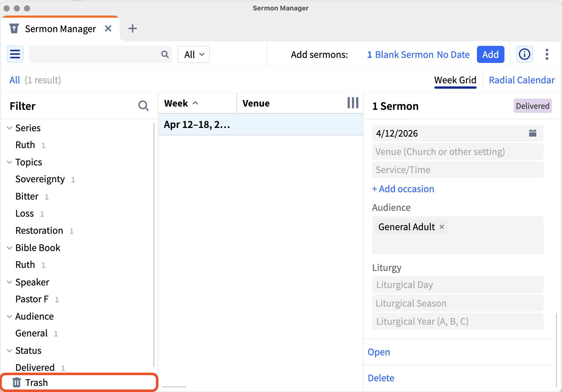This screenshot has width=562, height=392.
Task: Open the Trash folder
Action: (x=79, y=382)
